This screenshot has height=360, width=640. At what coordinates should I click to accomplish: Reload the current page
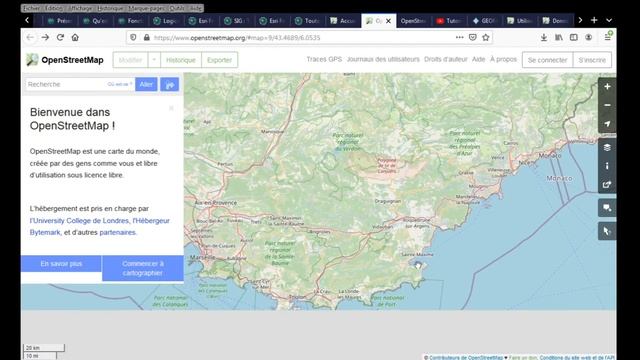point(60,38)
